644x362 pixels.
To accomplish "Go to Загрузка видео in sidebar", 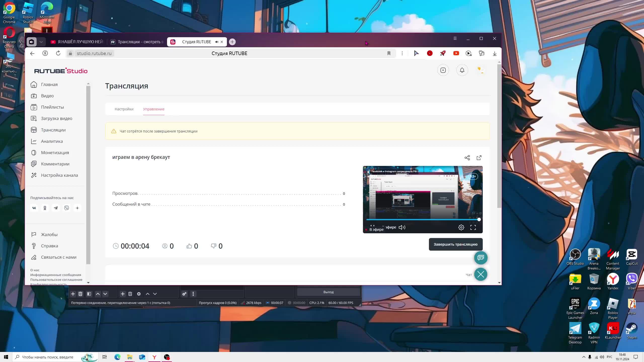I will tap(56, 118).
